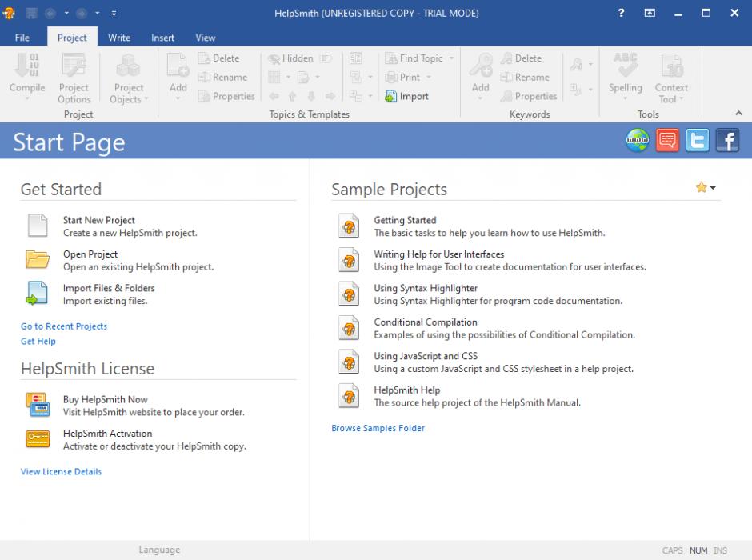Image resolution: width=752 pixels, height=560 pixels.
Task: Click the red feedback chat icon
Action: (667, 141)
